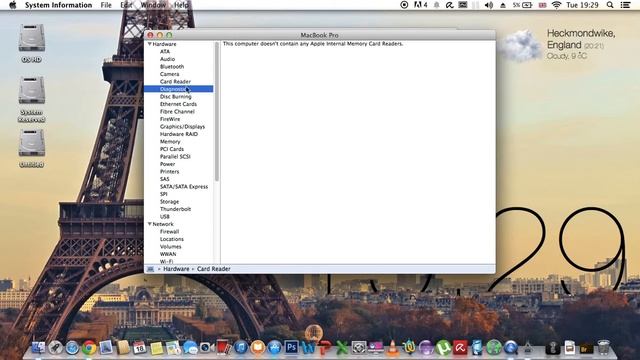Launch Safari from the Dock
640x360 pixels.
(72, 348)
